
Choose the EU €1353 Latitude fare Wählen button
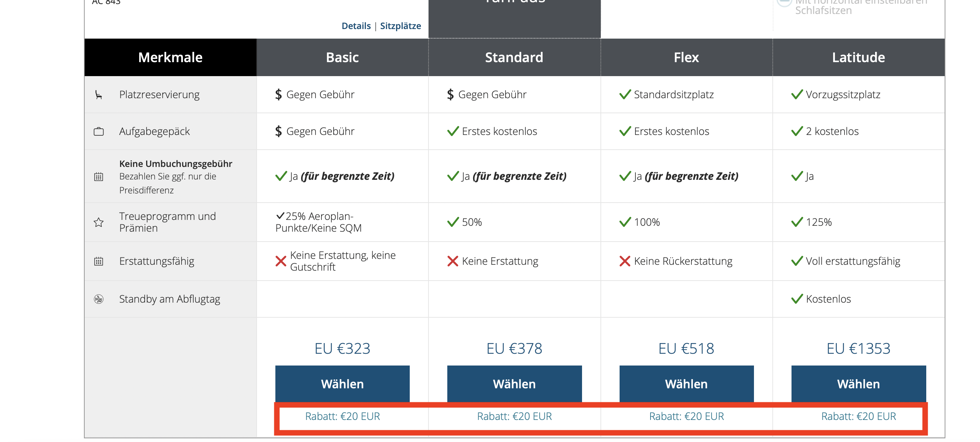pyautogui.click(x=858, y=384)
